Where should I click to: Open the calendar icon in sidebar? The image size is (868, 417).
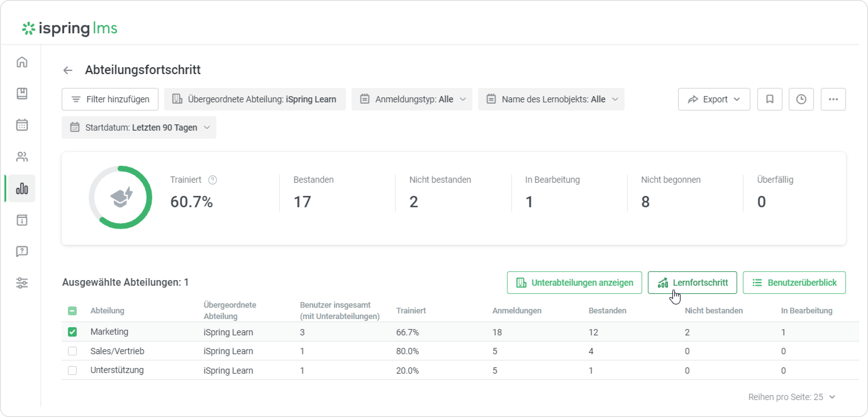coord(22,125)
